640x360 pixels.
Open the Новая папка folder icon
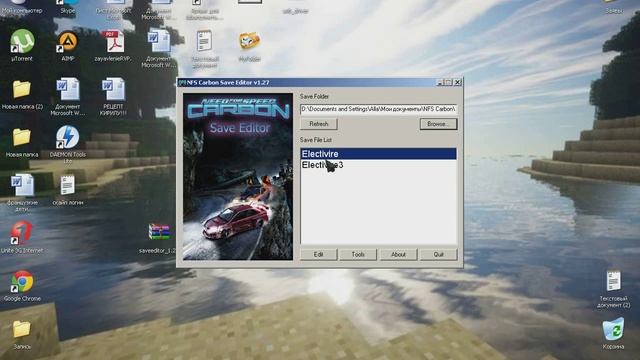click(22, 138)
